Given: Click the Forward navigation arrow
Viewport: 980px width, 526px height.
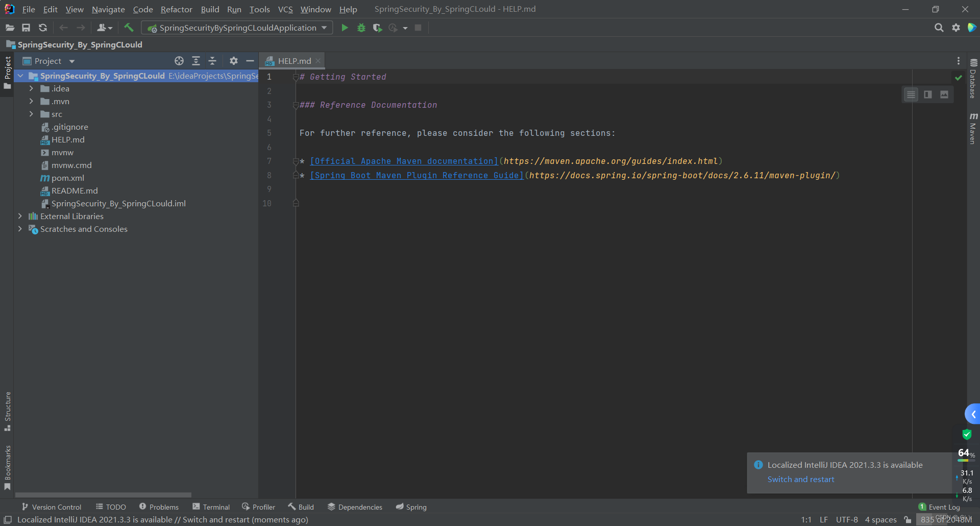Looking at the screenshot, I should 81,28.
